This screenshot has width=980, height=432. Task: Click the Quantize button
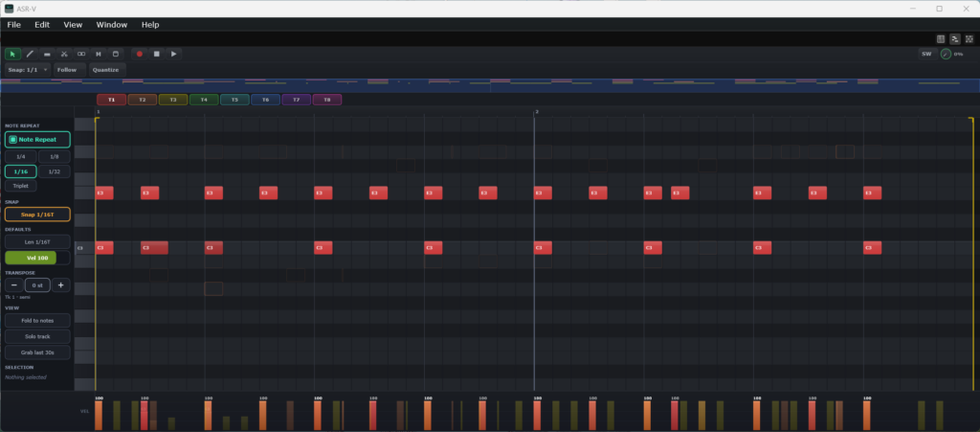[x=105, y=70]
